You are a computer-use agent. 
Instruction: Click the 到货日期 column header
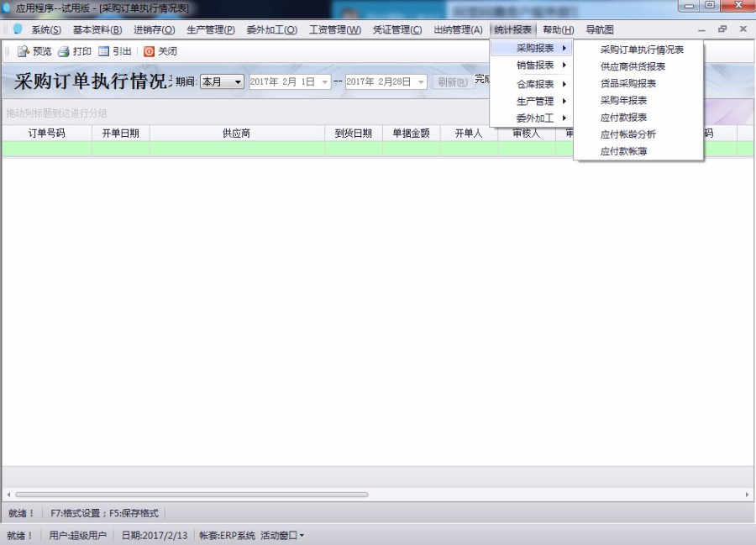354,133
